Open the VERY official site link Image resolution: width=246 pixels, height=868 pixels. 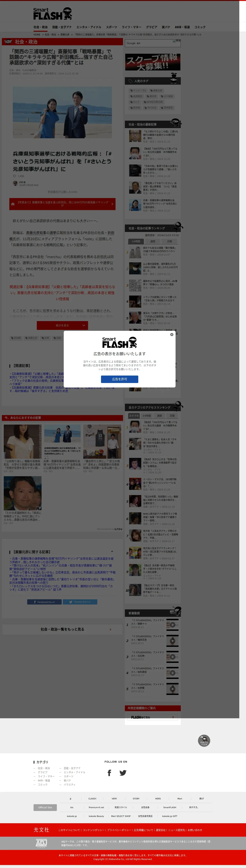click(114, 799)
